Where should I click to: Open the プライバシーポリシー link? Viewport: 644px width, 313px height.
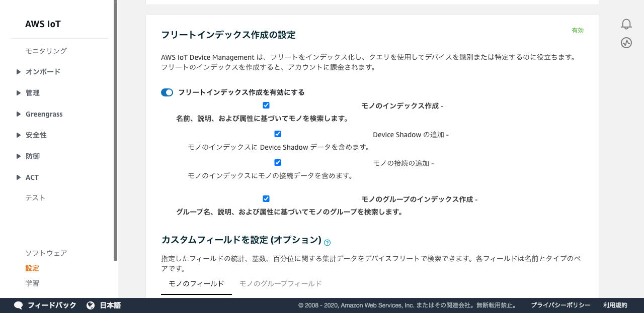560,305
